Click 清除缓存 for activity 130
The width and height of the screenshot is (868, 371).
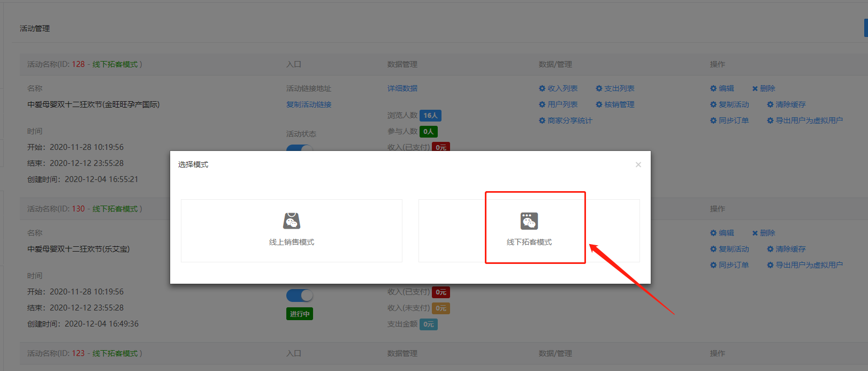click(786, 249)
